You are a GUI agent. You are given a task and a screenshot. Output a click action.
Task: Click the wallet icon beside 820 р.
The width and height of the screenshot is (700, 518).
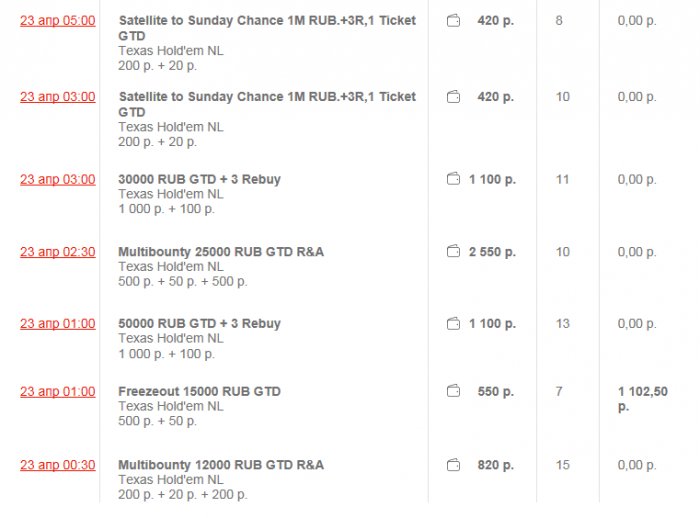453,465
